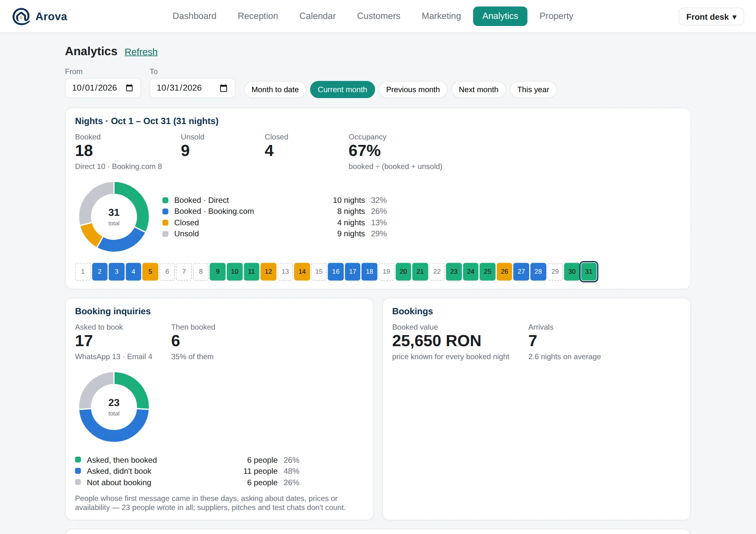The height and width of the screenshot is (534, 756).
Task: Click the Arova logo icon
Action: pyautogui.click(x=21, y=17)
